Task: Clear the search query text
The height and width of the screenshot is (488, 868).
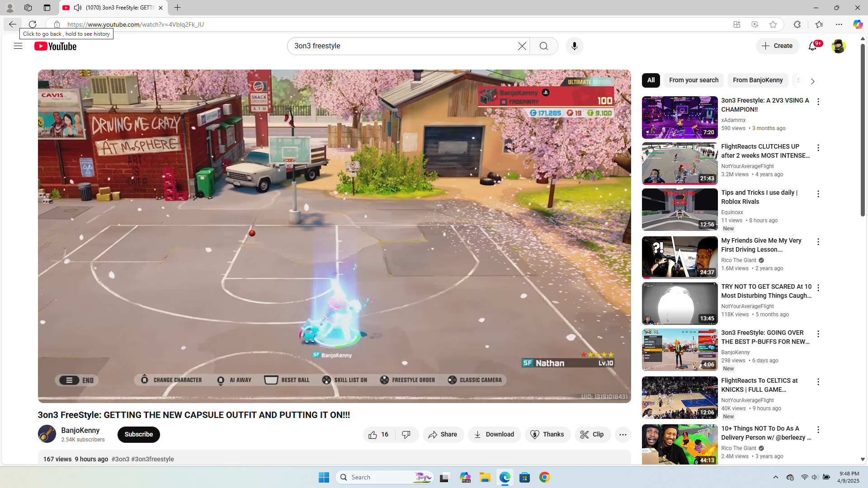Action: click(x=522, y=46)
